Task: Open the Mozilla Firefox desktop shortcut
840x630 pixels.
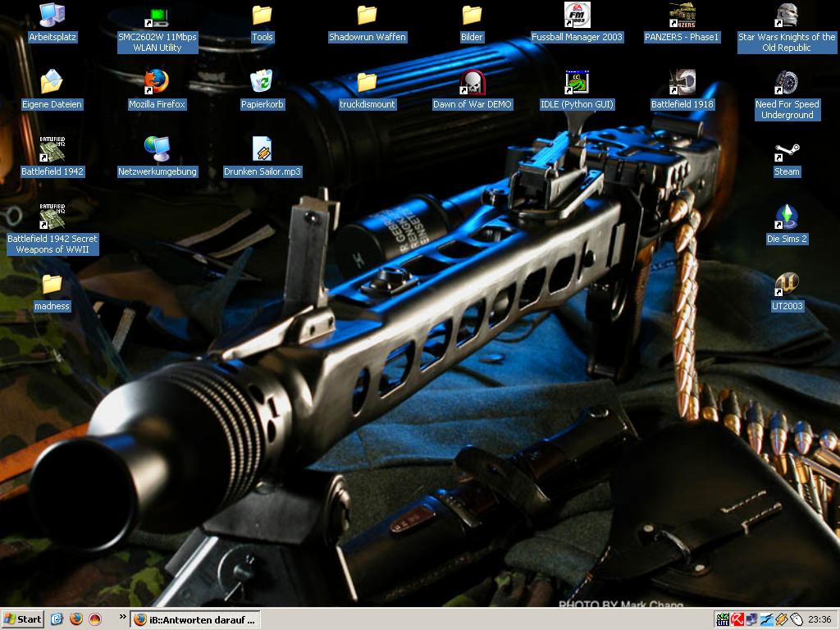Action: 157,83
